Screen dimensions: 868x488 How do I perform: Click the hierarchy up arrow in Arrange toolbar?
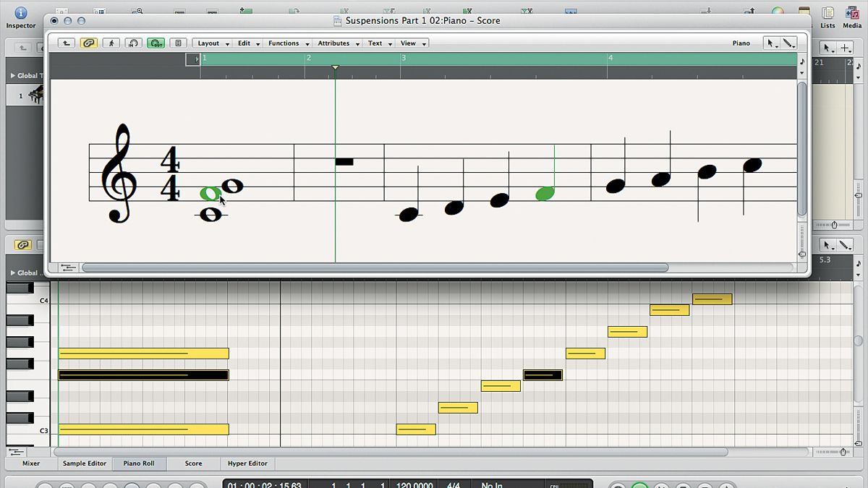coord(22,48)
